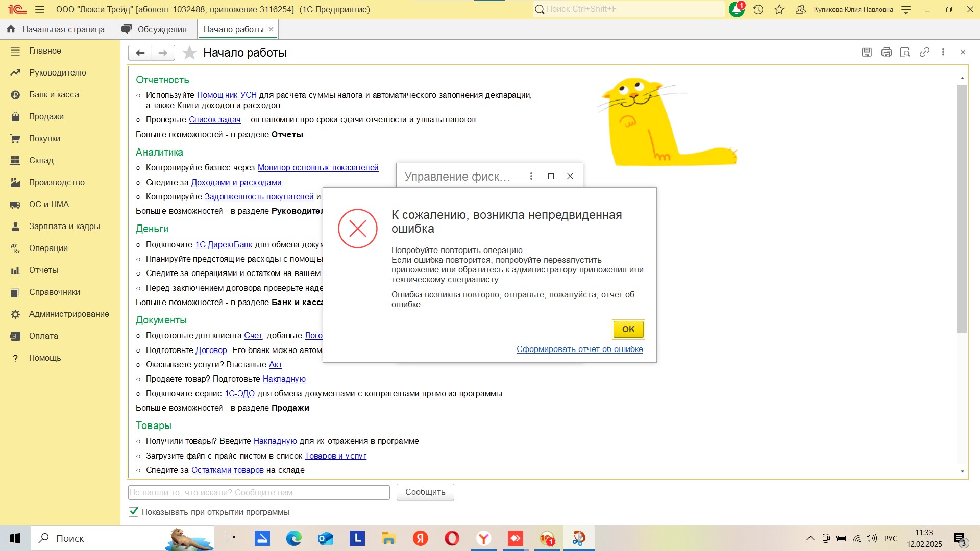Open the Задолженность покупателей link
The width and height of the screenshot is (980, 551).
[259, 196]
